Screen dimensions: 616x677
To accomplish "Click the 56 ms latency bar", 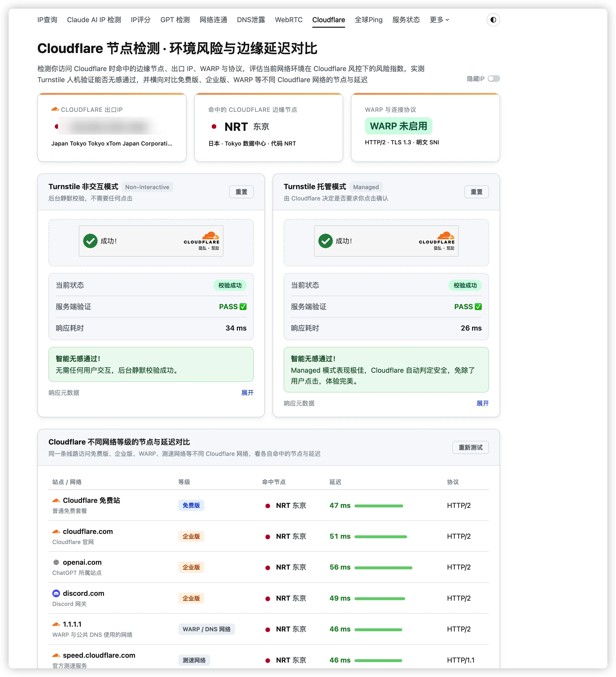I will pyautogui.click(x=383, y=568).
